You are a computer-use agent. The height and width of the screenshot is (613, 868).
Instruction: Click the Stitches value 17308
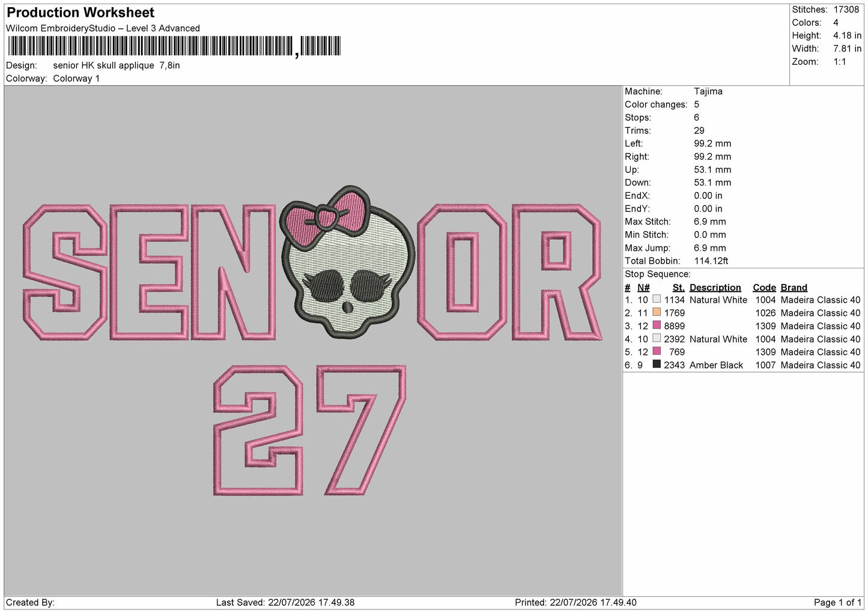846,10
